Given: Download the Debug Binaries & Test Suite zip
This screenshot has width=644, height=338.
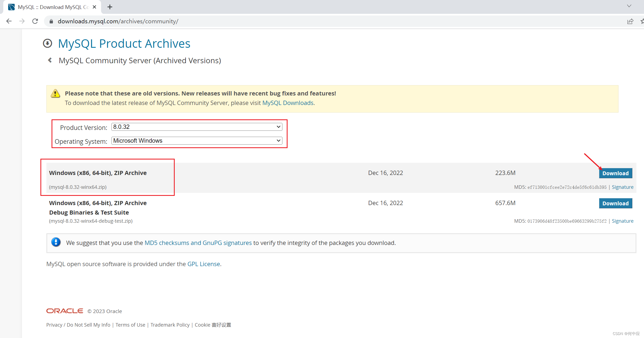Looking at the screenshot, I should (616, 203).
